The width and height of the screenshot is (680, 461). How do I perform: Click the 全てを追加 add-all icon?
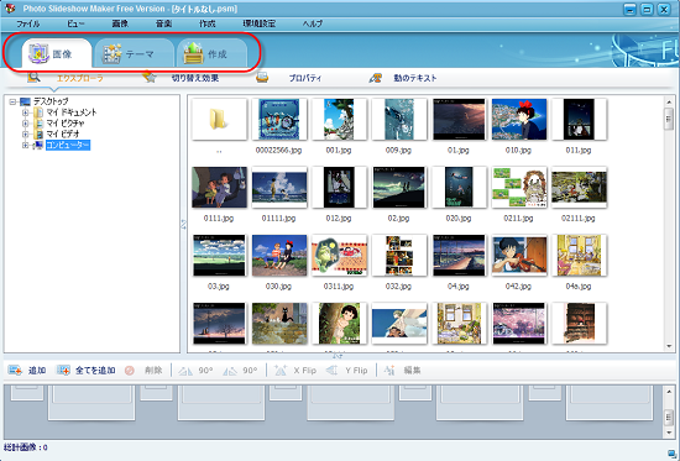click(63, 370)
